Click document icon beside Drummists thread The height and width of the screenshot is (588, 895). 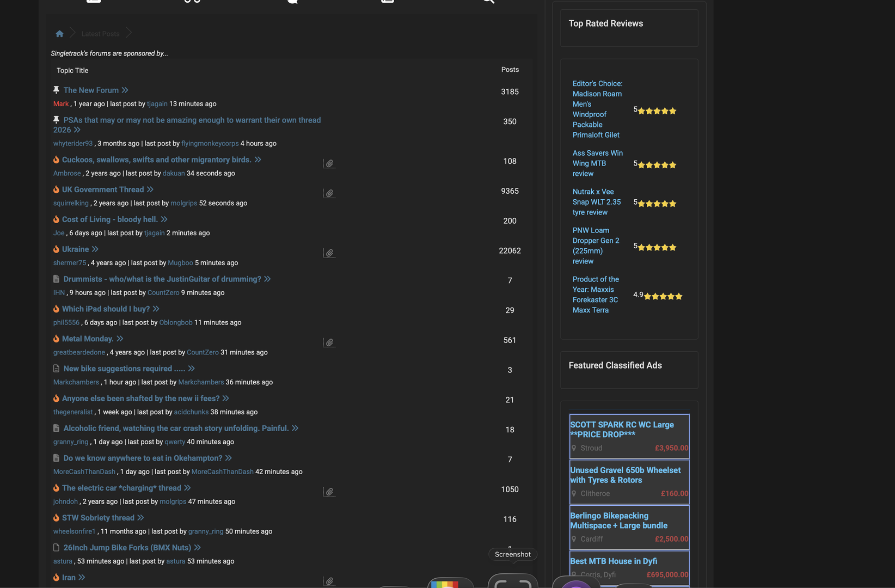click(56, 279)
